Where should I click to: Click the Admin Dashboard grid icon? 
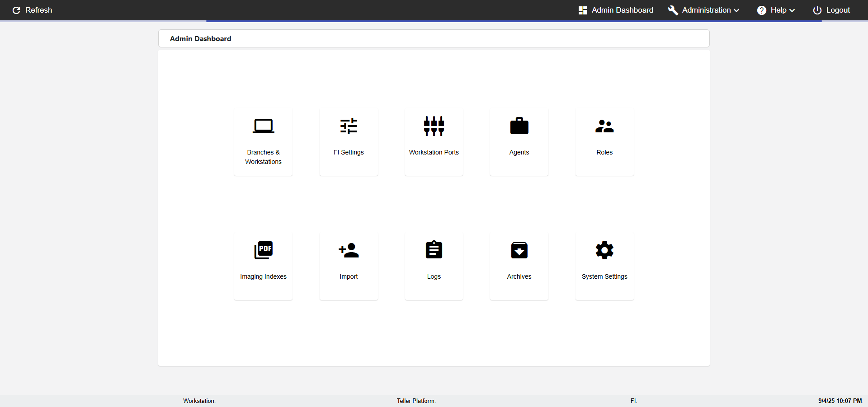pyautogui.click(x=583, y=10)
